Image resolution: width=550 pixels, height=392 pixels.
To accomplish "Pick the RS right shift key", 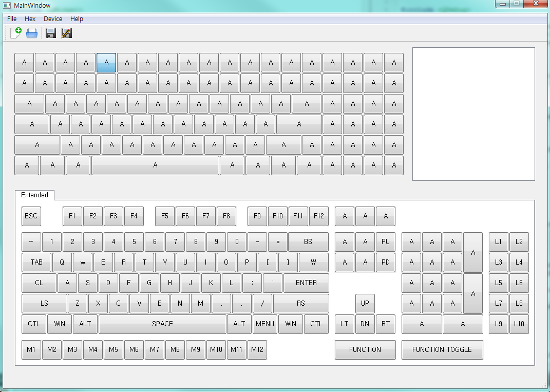I will pos(301,304).
